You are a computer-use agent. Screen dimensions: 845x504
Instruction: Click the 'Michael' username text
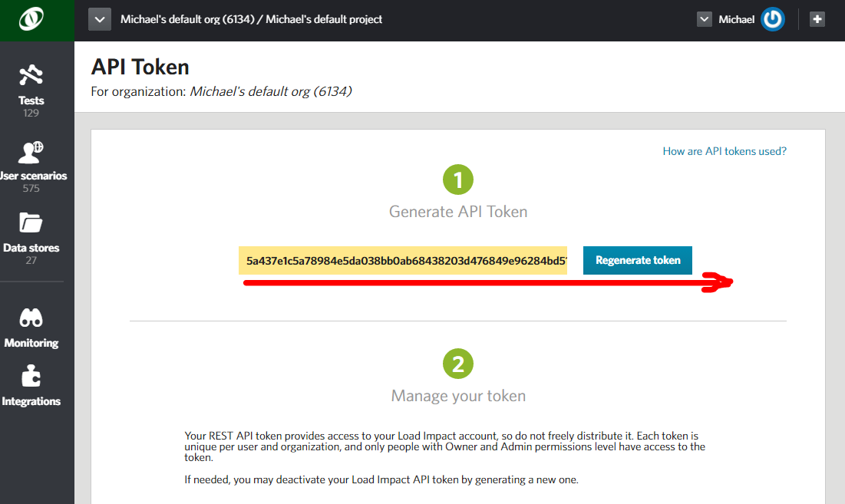[x=736, y=19]
